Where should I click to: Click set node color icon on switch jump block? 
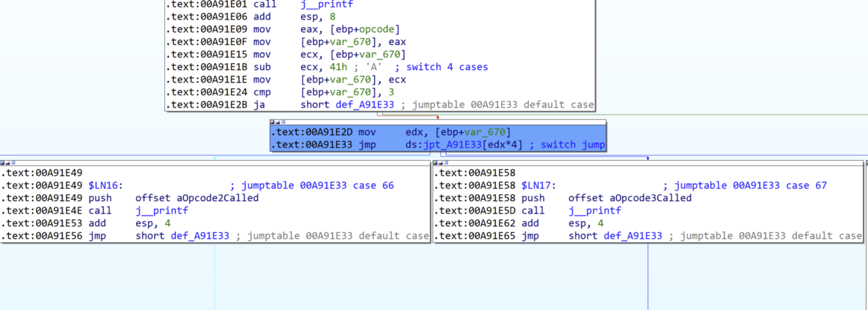(x=272, y=122)
